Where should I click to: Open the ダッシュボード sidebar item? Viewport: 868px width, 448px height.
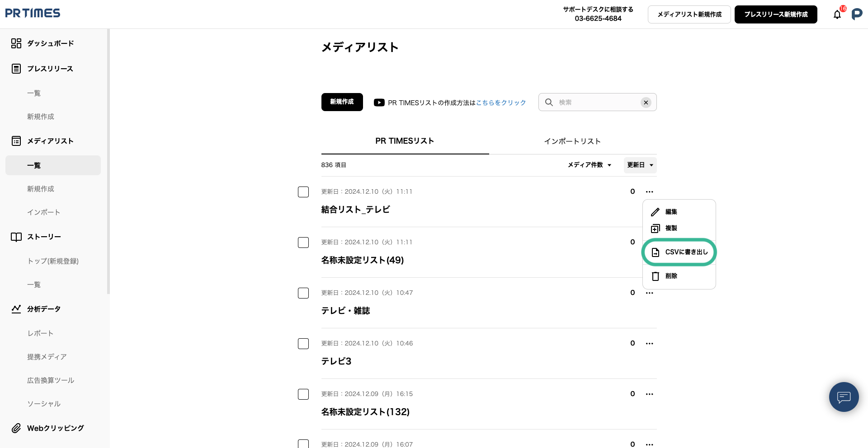click(x=50, y=43)
